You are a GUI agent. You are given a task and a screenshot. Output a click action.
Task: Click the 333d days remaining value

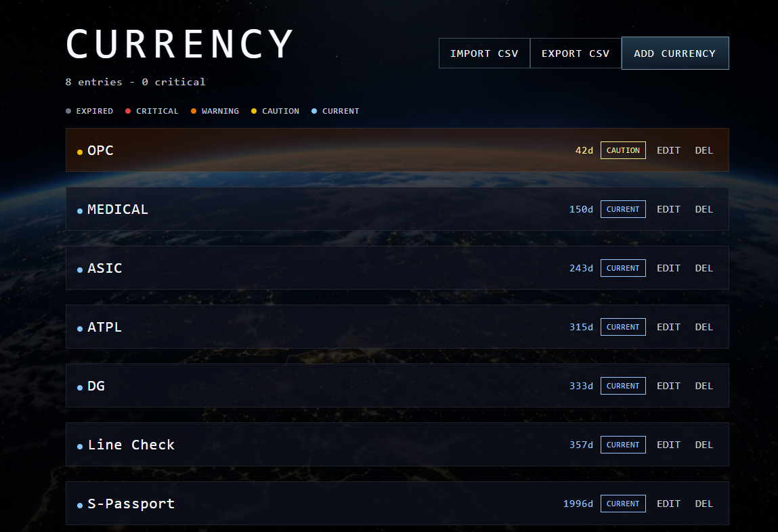[581, 386]
